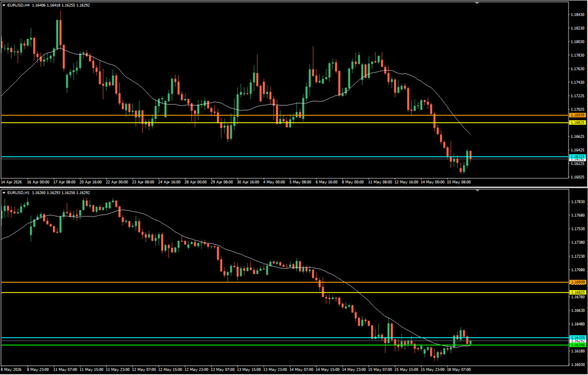
Task: Click 1.16630 on the H1 price scale
Action: 579,311
